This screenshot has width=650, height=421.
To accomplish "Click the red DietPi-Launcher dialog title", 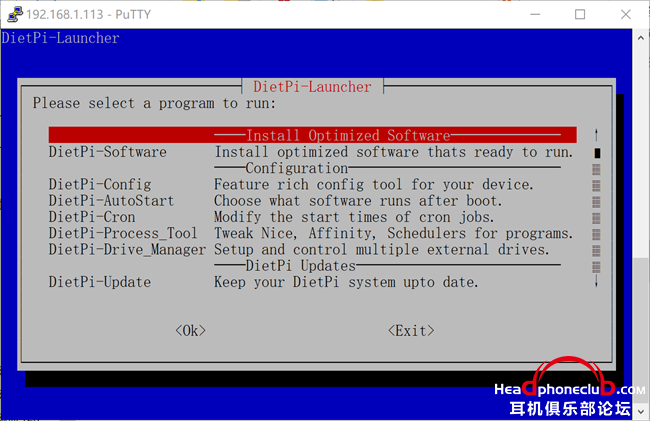I will (312, 86).
